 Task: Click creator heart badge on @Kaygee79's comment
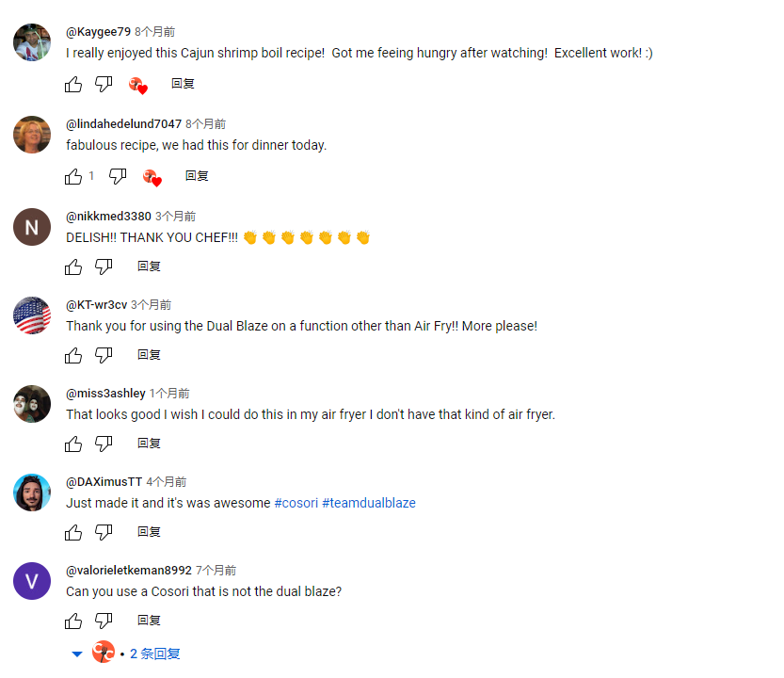click(138, 86)
